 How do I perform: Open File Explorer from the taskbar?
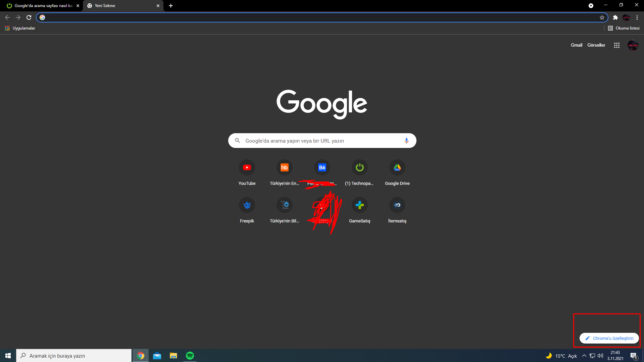[174, 356]
